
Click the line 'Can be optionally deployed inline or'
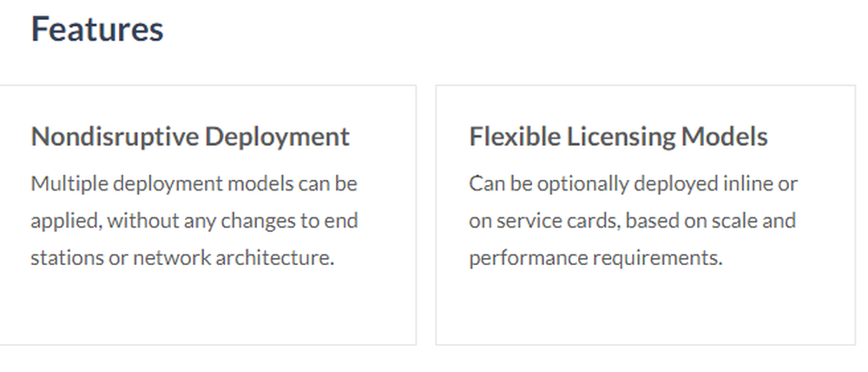point(634,183)
